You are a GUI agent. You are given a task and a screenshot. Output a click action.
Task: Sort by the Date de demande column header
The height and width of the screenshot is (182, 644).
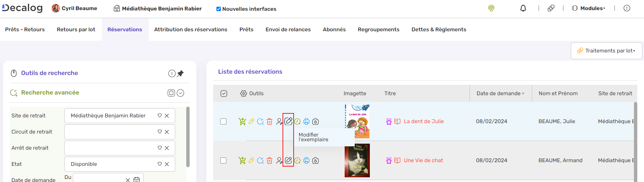(498, 94)
